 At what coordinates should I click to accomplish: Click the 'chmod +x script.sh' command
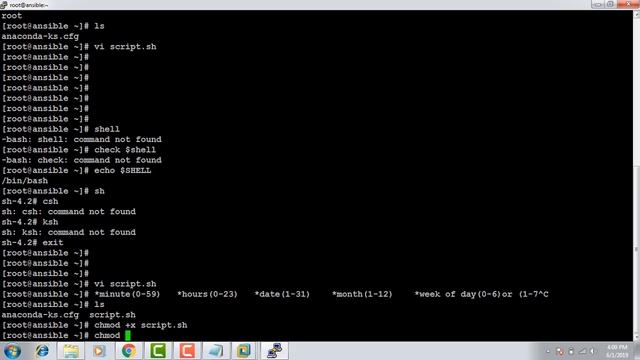click(x=141, y=325)
